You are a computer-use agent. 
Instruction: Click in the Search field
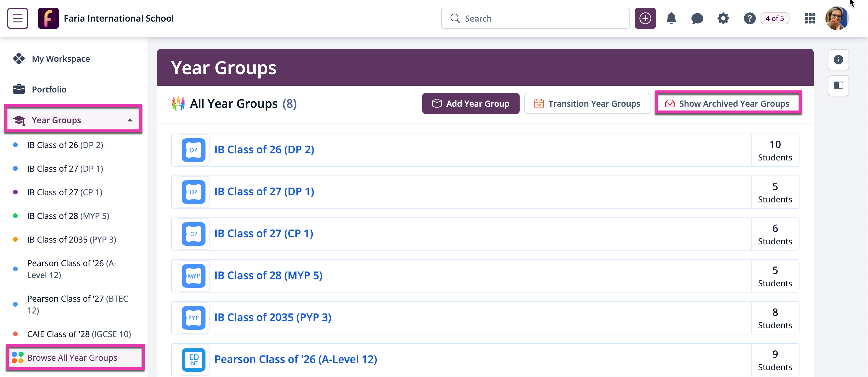tap(539, 18)
